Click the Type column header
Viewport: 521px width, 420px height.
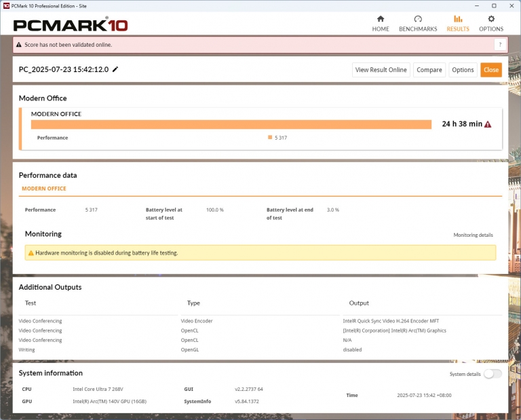pyautogui.click(x=193, y=303)
